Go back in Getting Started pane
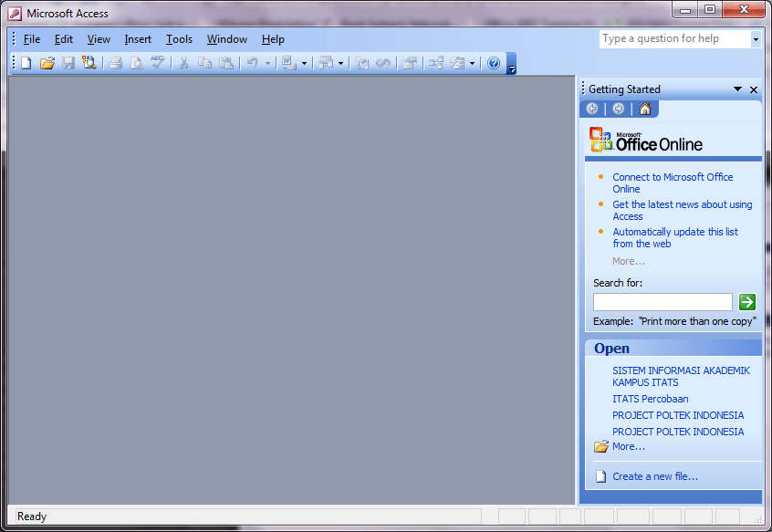772x532 pixels. (592, 109)
